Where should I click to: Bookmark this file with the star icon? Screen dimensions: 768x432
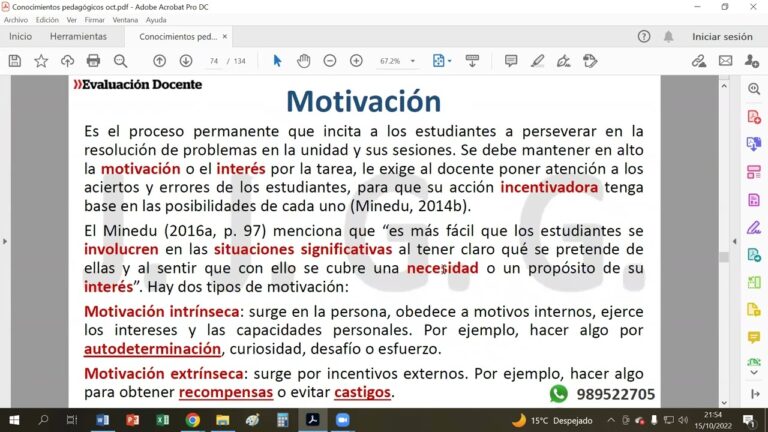point(41,61)
